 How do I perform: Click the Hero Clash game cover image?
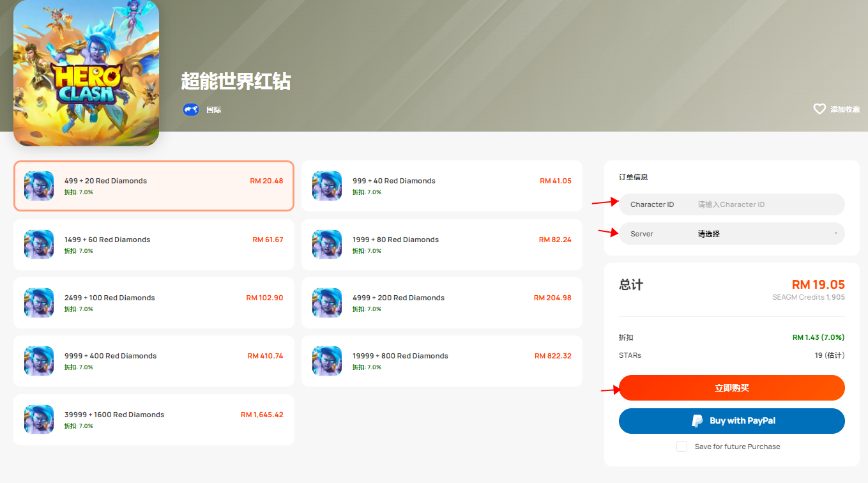(x=86, y=73)
